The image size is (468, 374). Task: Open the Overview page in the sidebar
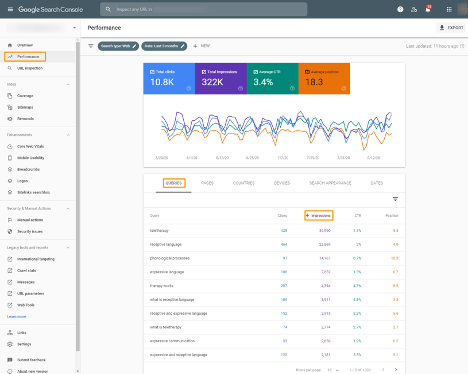[x=25, y=45]
